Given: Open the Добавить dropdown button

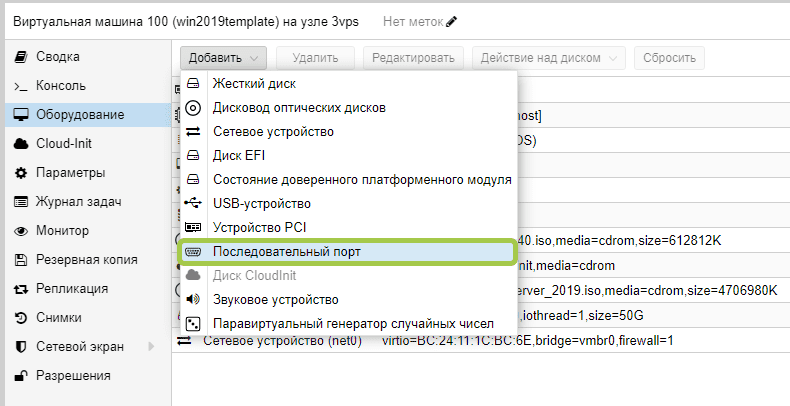Looking at the screenshot, I should [223, 58].
